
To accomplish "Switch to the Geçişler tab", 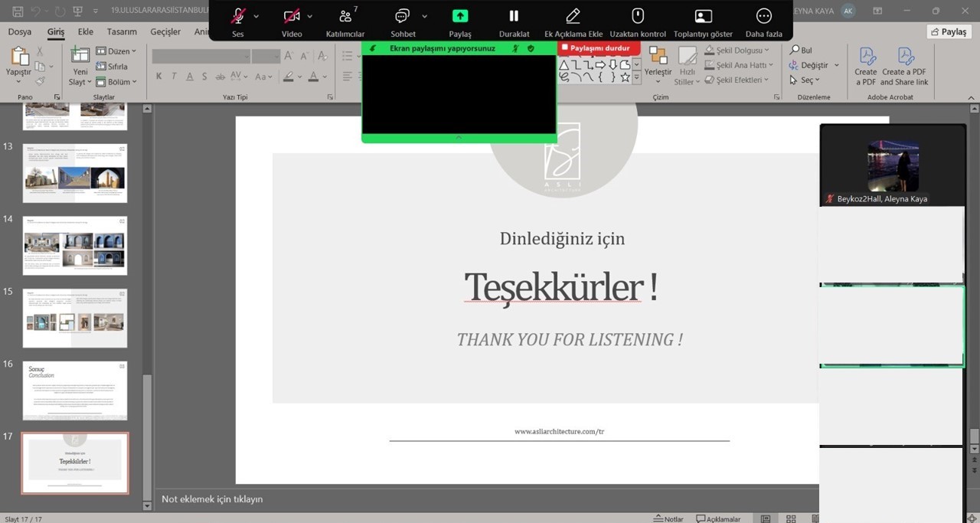I will point(165,31).
